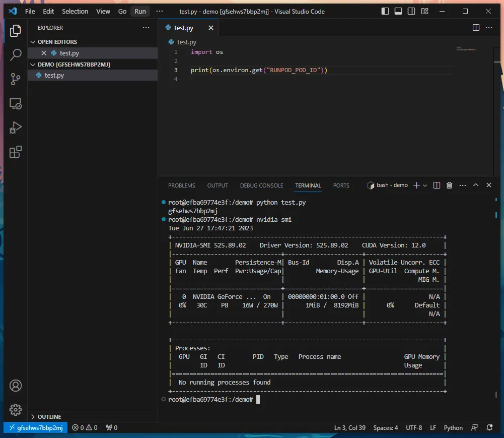Click the editor minimap slider
504x438 pixels.
pos(466,49)
